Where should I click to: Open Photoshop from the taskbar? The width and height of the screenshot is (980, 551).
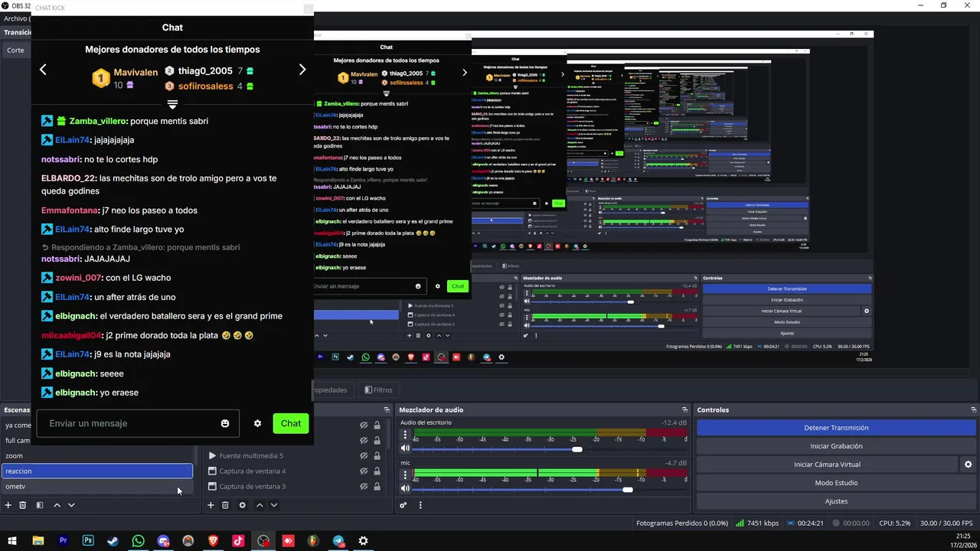pos(88,540)
